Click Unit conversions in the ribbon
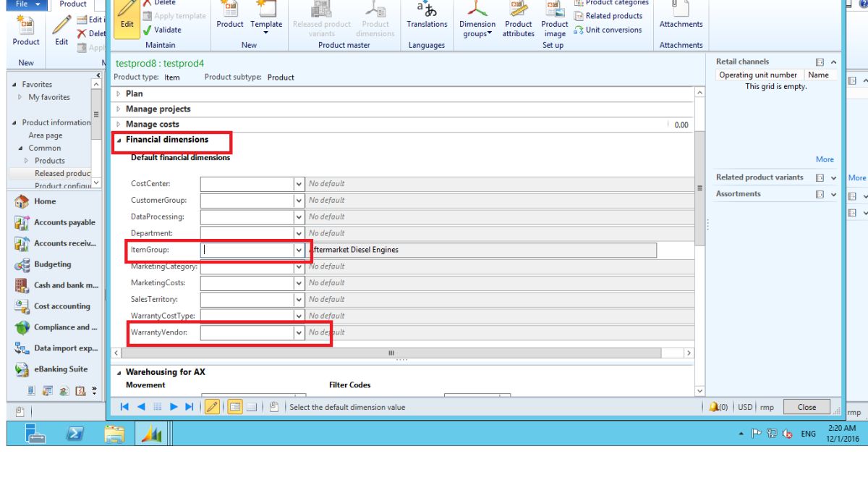 (608, 30)
